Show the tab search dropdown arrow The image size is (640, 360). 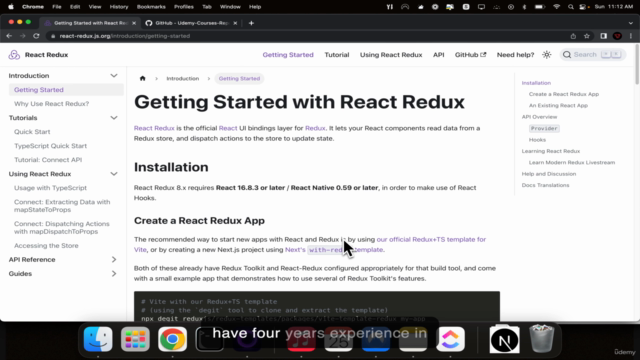pyautogui.click(x=631, y=23)
